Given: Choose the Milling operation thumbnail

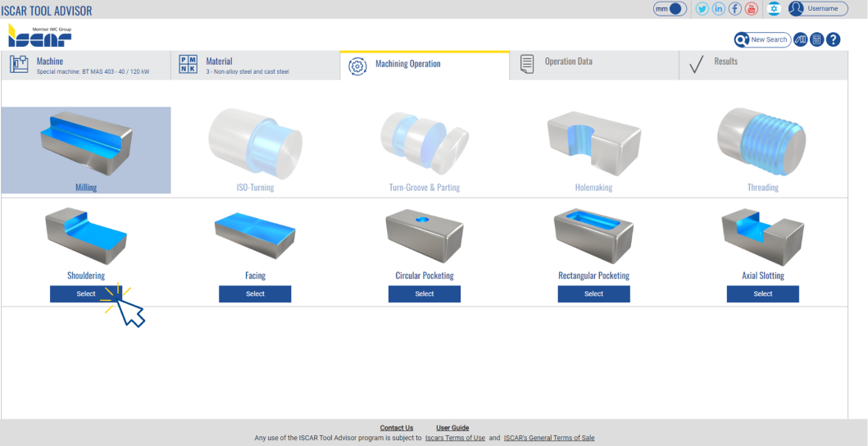Looking at the screenshot, I should click(86, 150).
